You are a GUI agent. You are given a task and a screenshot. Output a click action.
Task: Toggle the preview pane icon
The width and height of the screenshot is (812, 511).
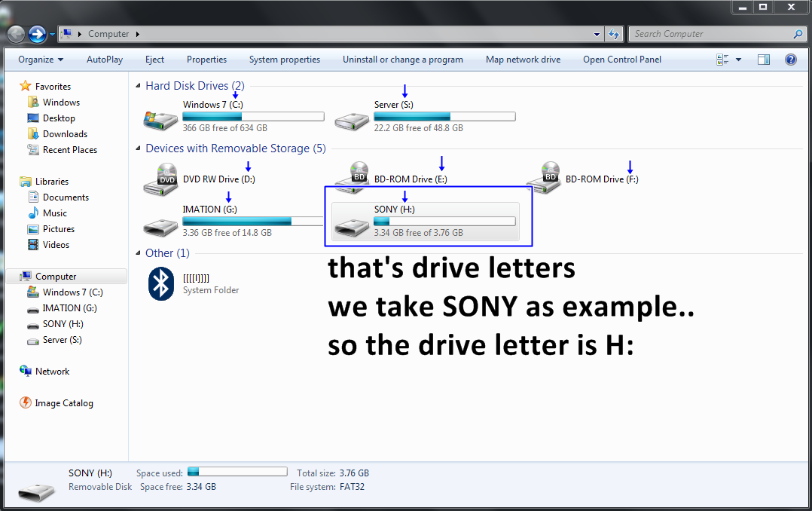point(763,60)
